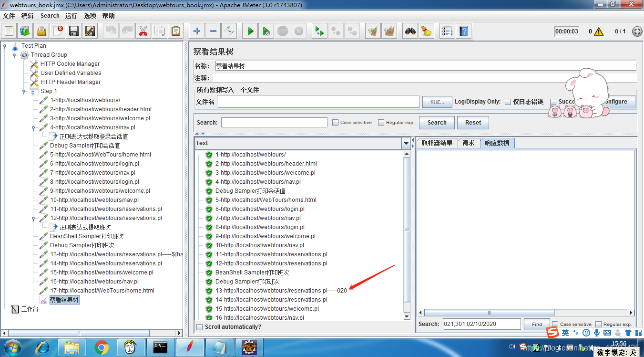Click the test plan tree horizontal scrollbar
The image size is (644, 357).
pos(91,333)
